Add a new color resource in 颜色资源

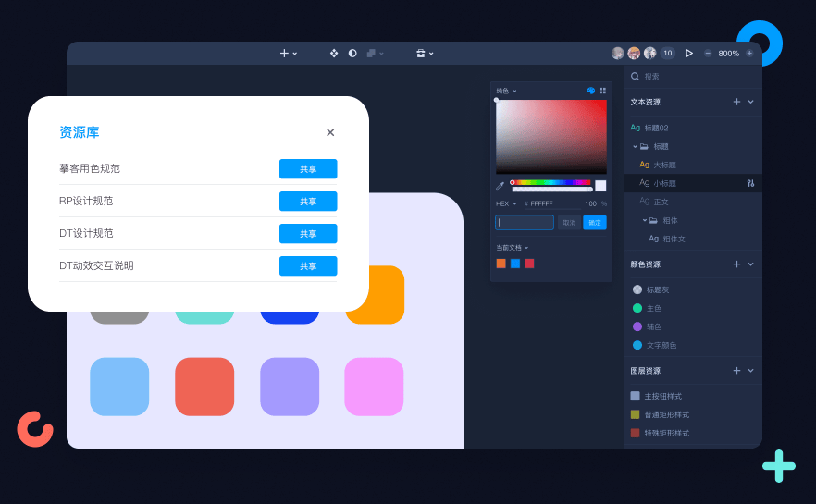736,264
